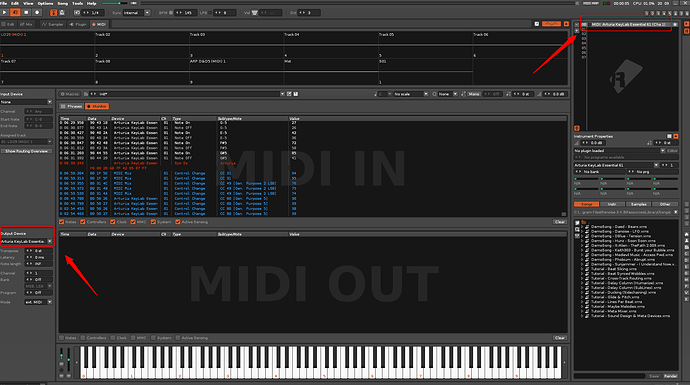
Task: Select Tutorial - Beat Slicing.xrns in file list
Action: (x=613, y=269)
